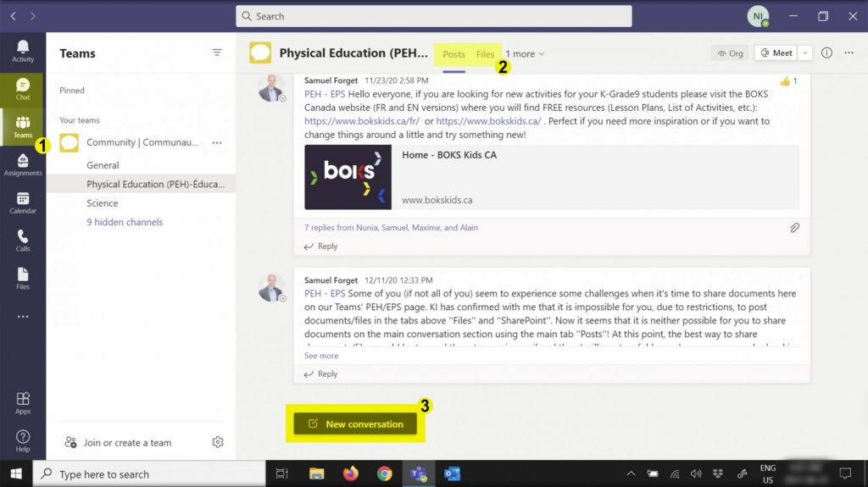Launch Firefox from the taskbar
The image size is (868, 487).
coord(350,473)
